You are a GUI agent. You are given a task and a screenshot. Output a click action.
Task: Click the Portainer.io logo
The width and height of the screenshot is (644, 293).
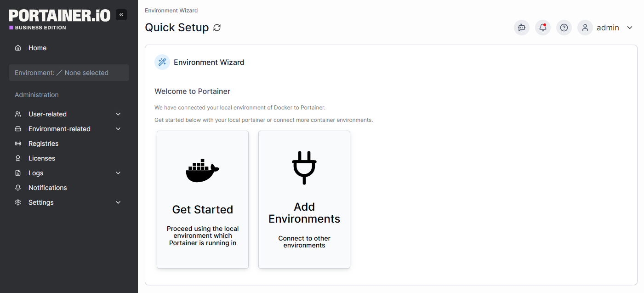click(60, 16)
